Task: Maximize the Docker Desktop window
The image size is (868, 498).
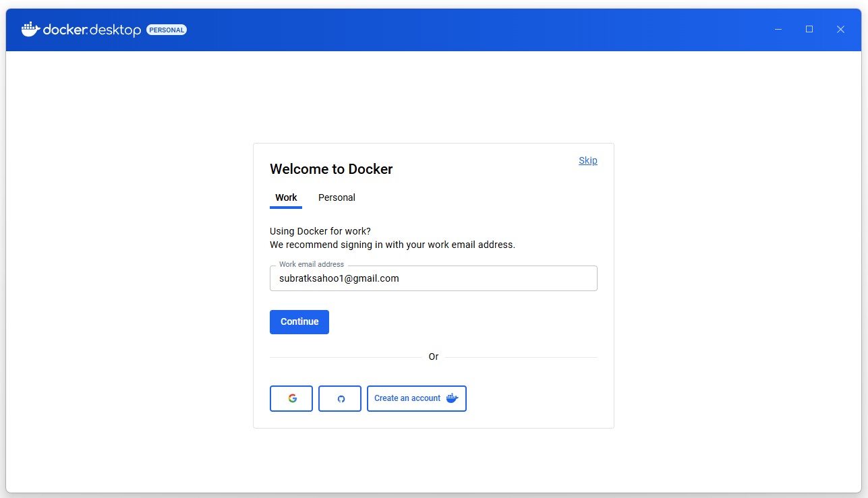Action: pos(809,30)
